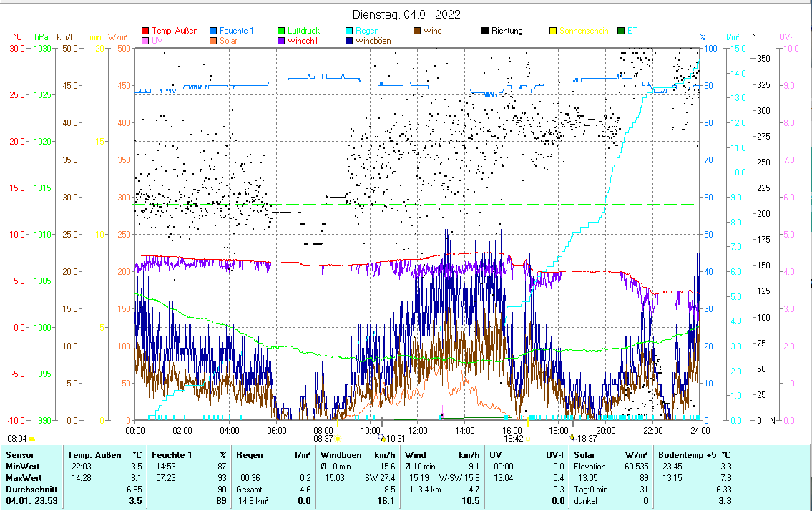
Task: Click the green ET legend swatch
Action: (x=620, y=31)
